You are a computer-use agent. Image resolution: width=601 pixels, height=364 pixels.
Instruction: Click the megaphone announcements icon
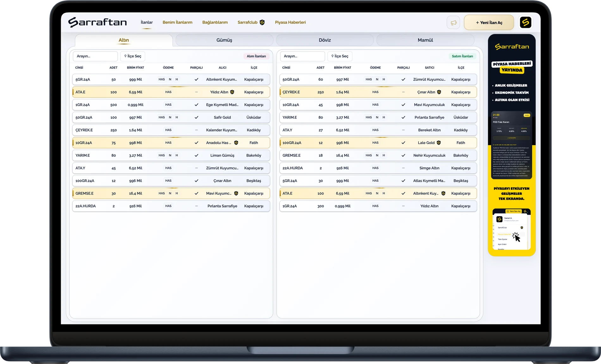(453, 22)
